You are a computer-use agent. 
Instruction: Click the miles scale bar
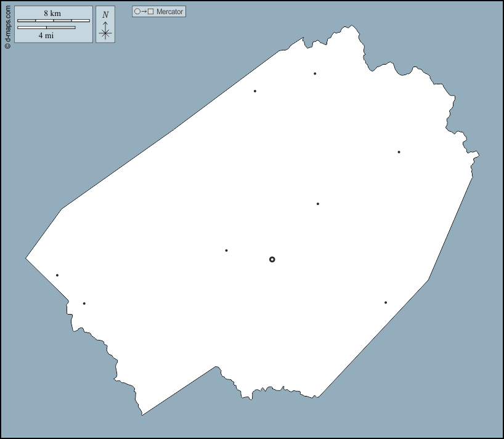[46, 28]
